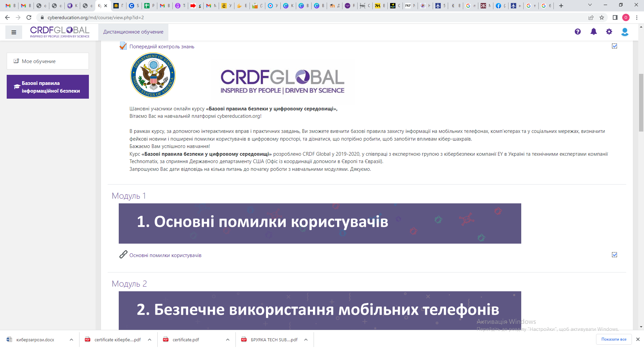Open the settings gear icon
The width and height of the screenshot is (644, 349).
(609, 32)
